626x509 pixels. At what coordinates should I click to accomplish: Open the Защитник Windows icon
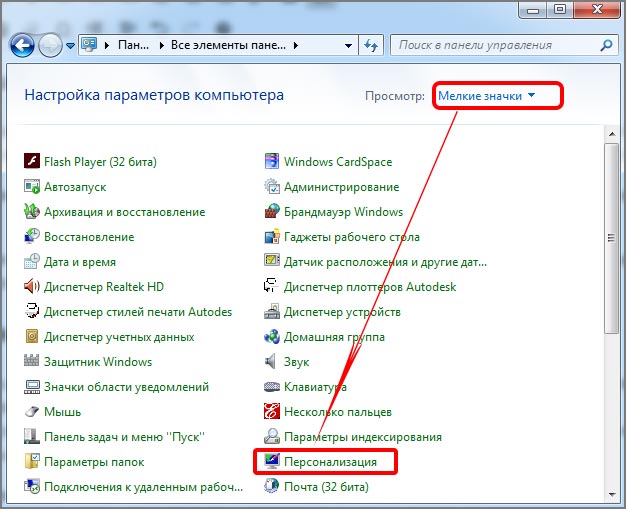tap(32, 362)
